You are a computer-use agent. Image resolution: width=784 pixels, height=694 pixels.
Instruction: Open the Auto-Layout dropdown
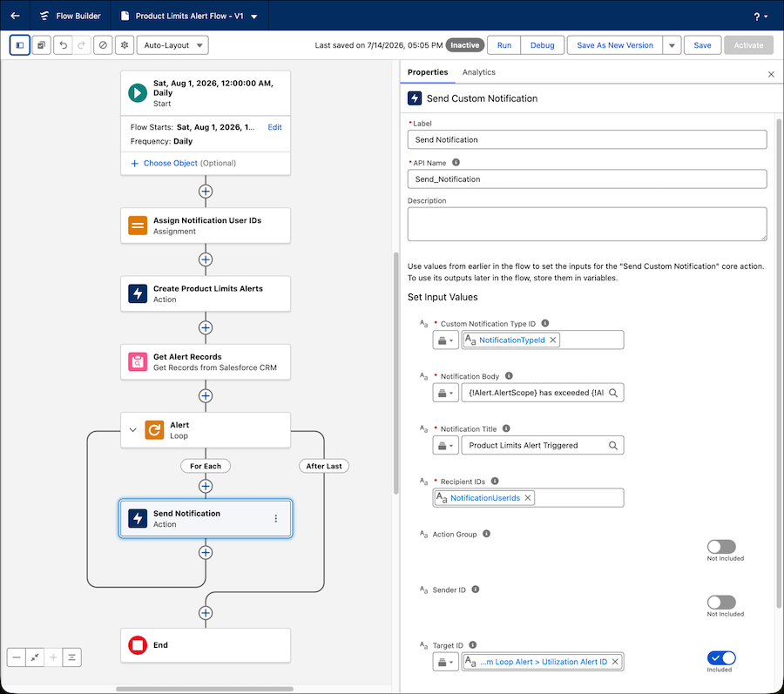(172, 45)
